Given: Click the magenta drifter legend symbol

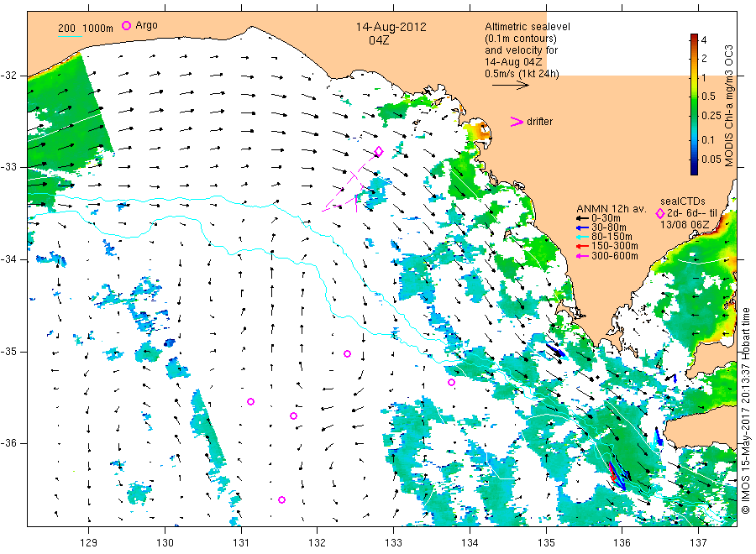Looking at the screenshot, I should (x=517, y=122).
